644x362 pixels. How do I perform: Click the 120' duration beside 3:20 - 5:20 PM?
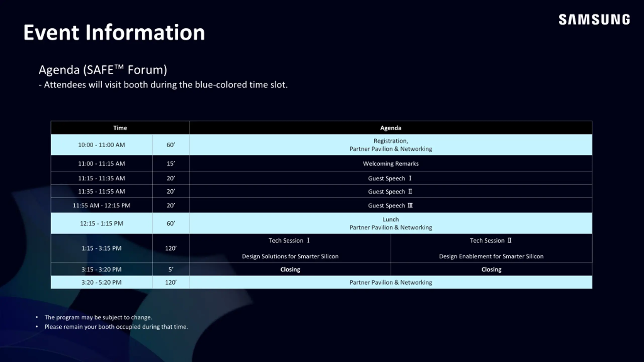click(x=171, y=282)
